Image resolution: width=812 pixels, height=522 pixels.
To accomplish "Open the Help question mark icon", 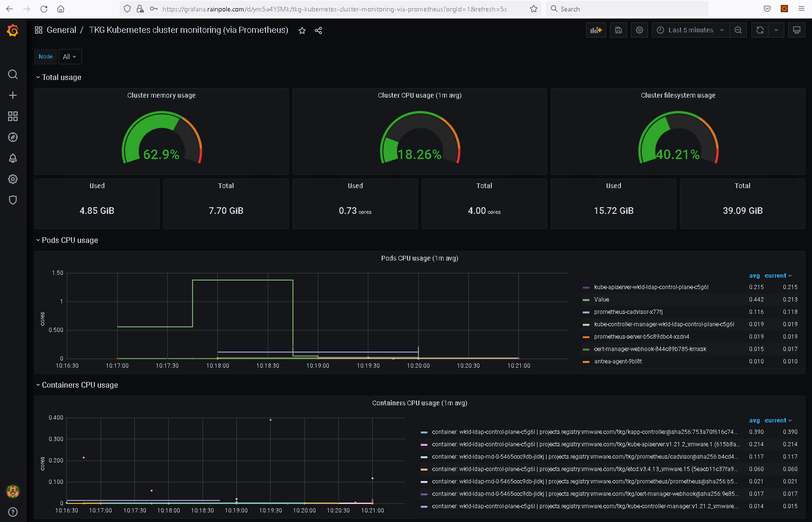I will tap(13, 512).
